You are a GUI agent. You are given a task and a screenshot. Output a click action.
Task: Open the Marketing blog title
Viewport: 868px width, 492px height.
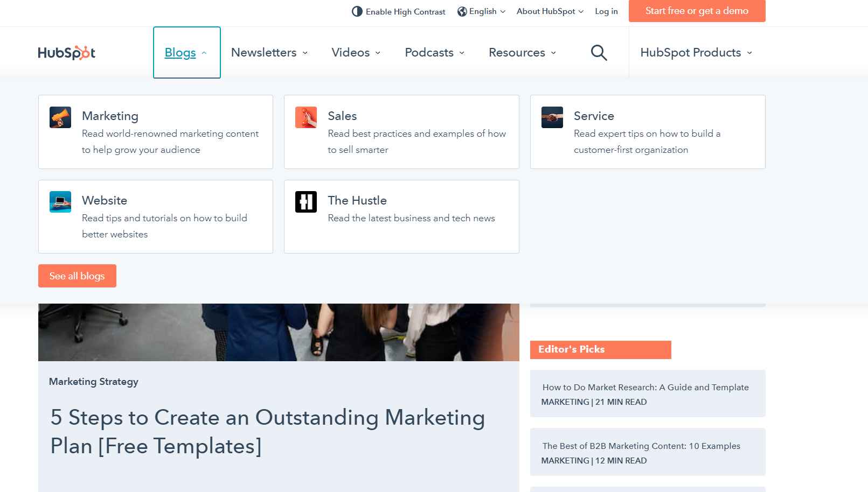(110, 116)
